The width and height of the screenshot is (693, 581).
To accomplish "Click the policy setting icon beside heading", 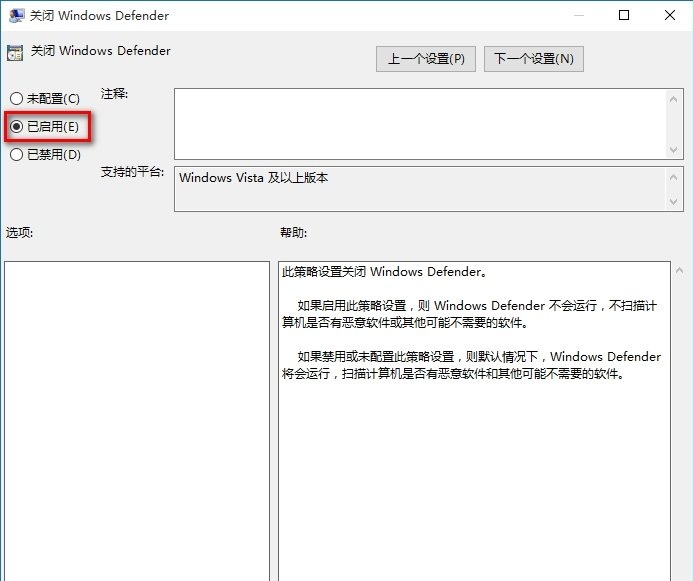I will [x=15, y=53].
